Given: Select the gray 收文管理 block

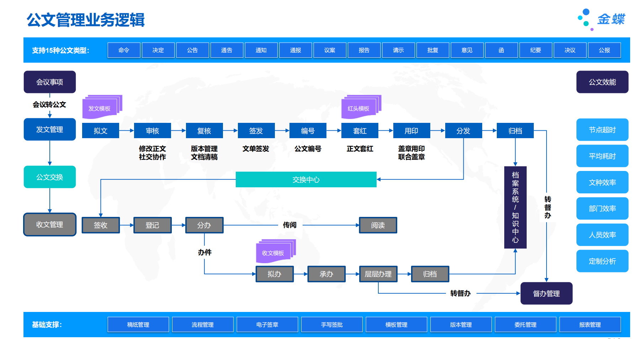Looking at the screenshot, I should [x=50, y=224].
